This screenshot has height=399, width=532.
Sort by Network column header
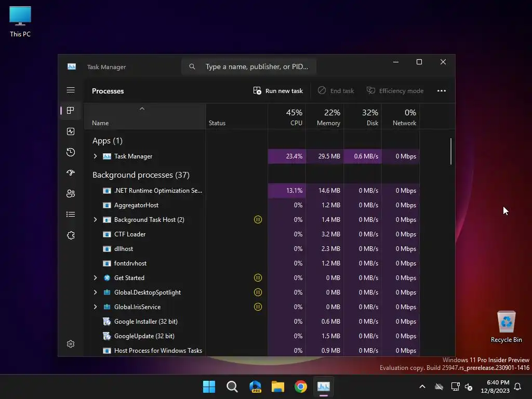401,116
